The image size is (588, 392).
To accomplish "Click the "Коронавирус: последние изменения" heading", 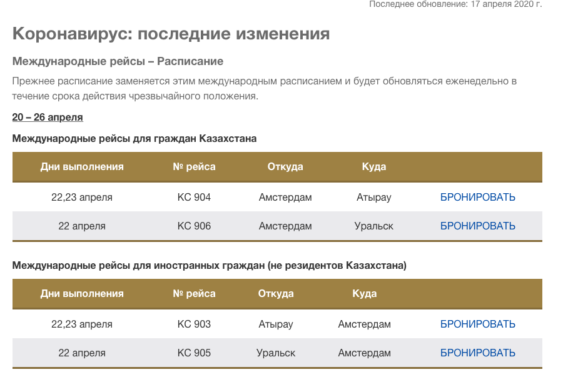I will (x=171, y=34).
